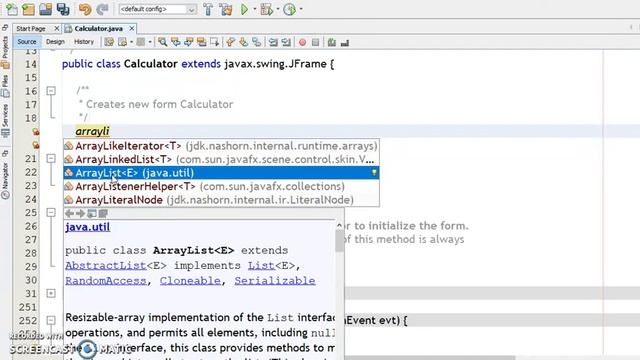This screenshot has height=360, width=640.
Task: Open Navigator panel from left sidebar
Action: pyautogui.click(x=5, y=180)
